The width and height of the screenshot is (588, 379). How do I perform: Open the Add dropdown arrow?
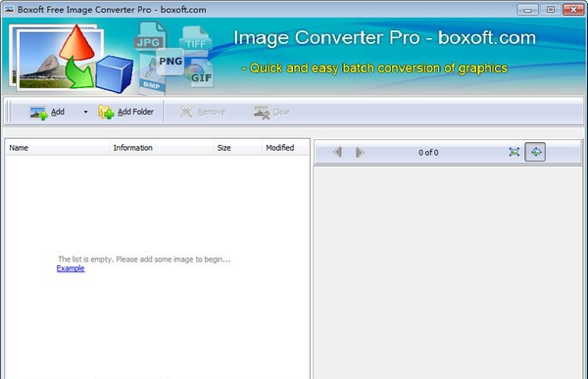85,112
